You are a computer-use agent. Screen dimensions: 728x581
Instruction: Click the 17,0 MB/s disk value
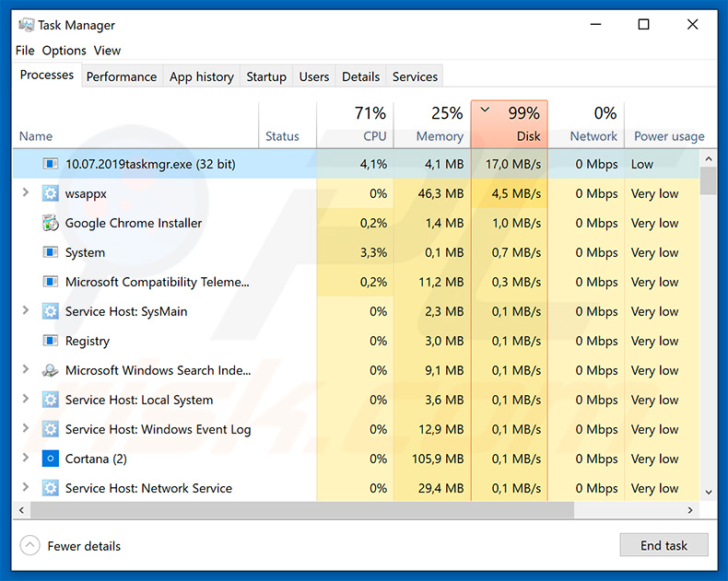[x=513, y=164]
